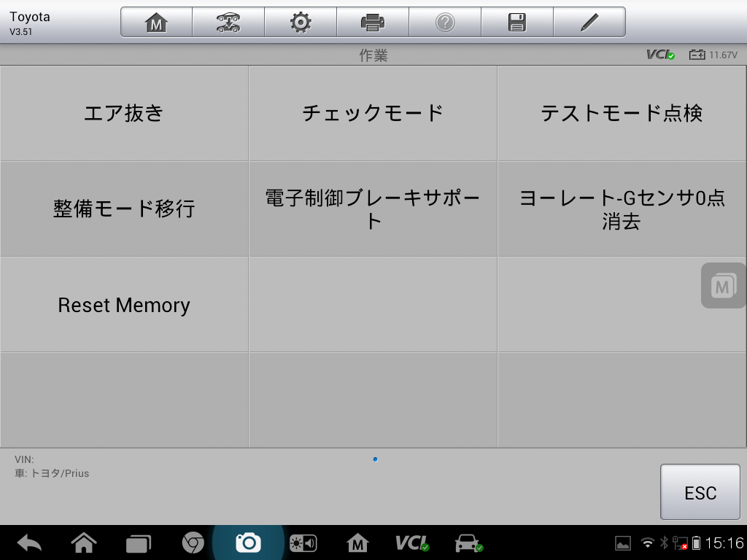Select エア抜き function

[124, 113]
